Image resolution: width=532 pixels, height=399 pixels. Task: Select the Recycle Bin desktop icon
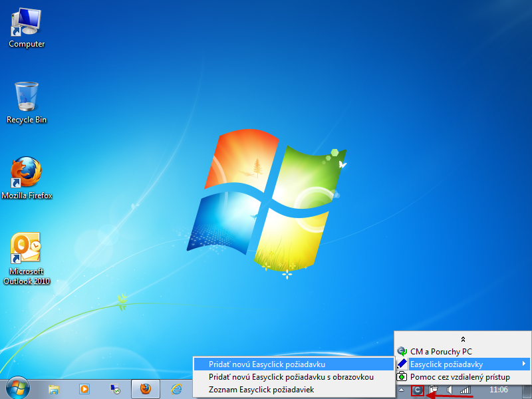pyautogui.click(x=27, y=102)
